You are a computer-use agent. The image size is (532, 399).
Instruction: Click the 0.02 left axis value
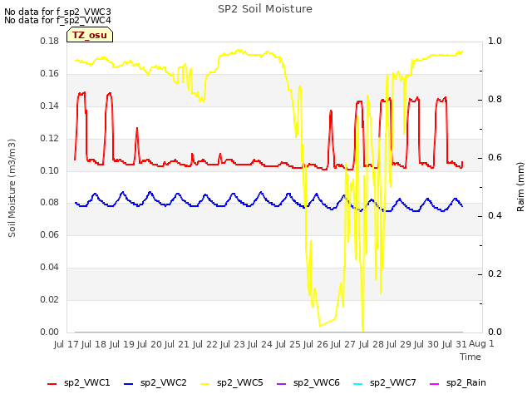tap(50, 299)
